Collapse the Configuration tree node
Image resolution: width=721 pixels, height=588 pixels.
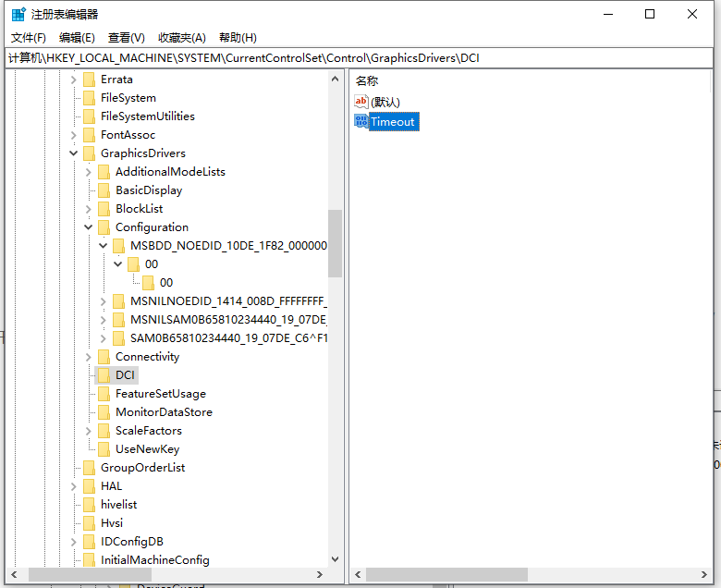click(x=89, y=227)
